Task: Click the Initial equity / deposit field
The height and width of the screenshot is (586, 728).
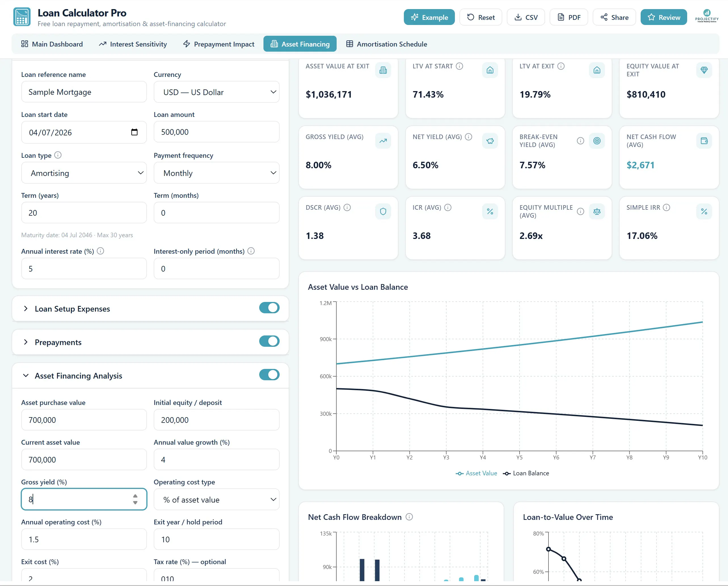Action: [216, 420]
